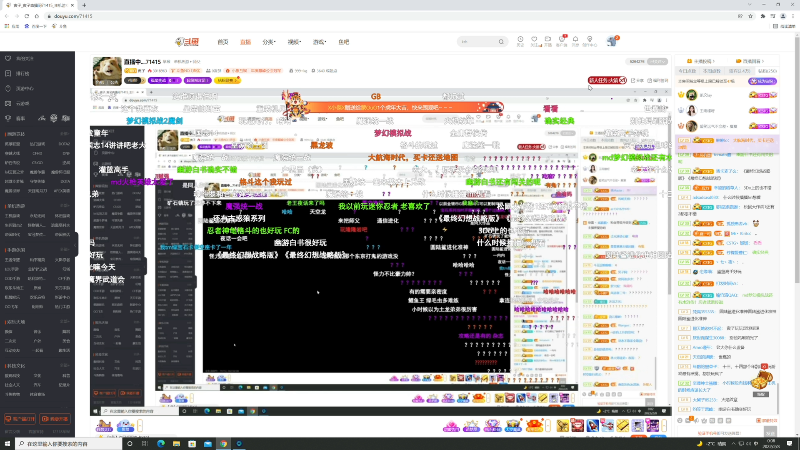Select the first-ranked user with gold crown

click(x=691, y=95)
